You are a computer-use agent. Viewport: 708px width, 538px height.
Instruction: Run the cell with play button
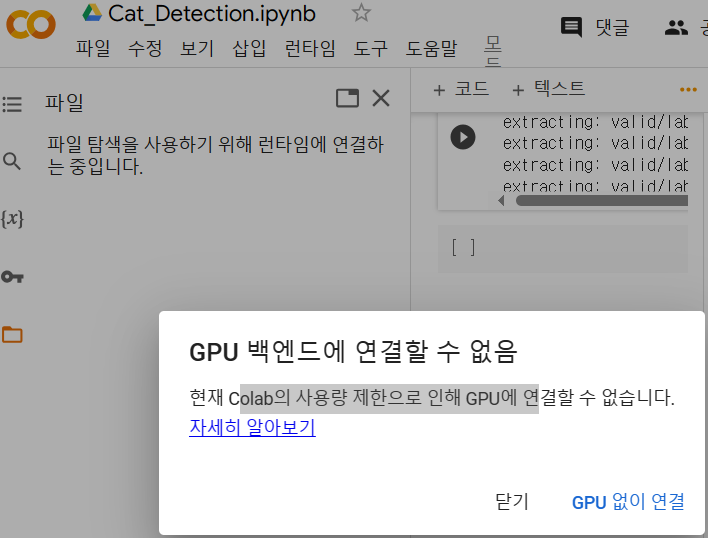point(463,137)
